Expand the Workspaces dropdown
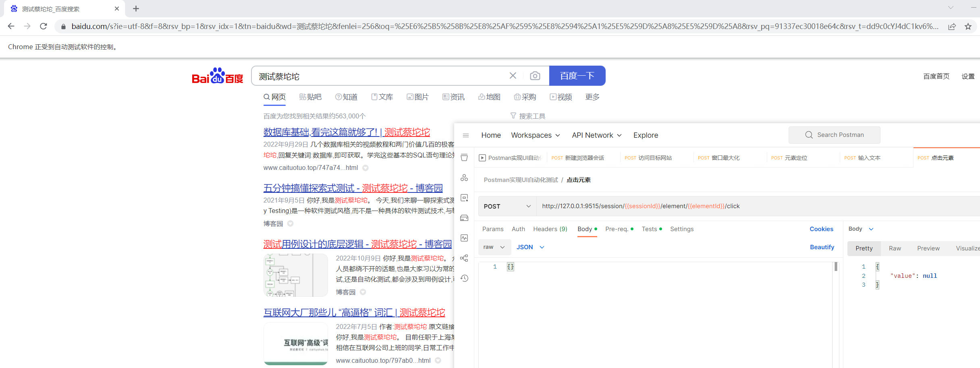 click(x=536, y=135)
